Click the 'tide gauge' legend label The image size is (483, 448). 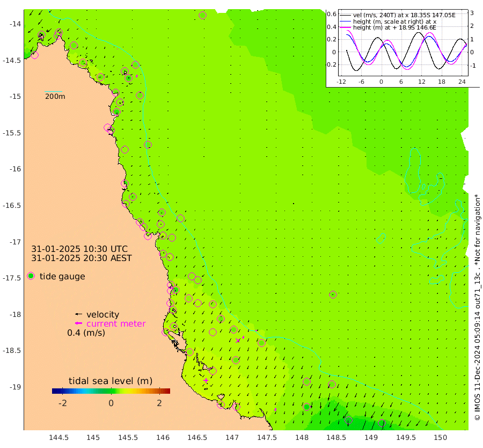tap(62, 276)
